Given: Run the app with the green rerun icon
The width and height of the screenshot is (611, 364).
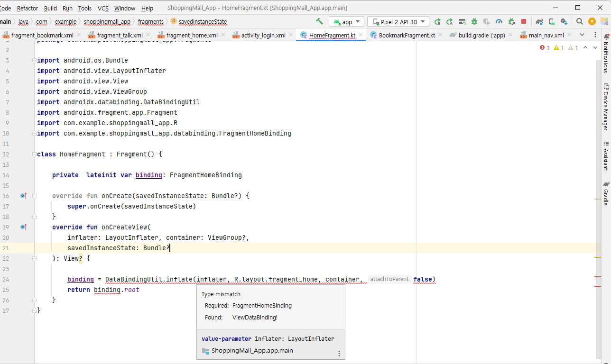Looking at the screenshot, I should [437, 21].
